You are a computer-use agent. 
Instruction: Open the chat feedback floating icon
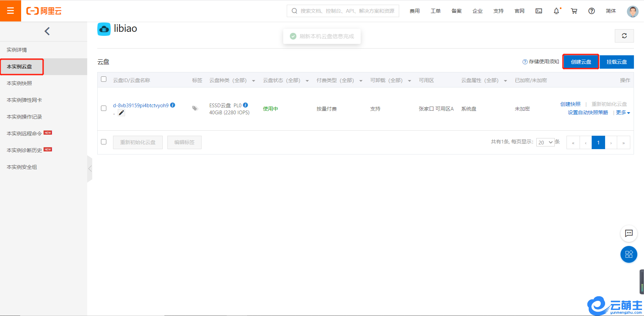[x=629, y=233]
